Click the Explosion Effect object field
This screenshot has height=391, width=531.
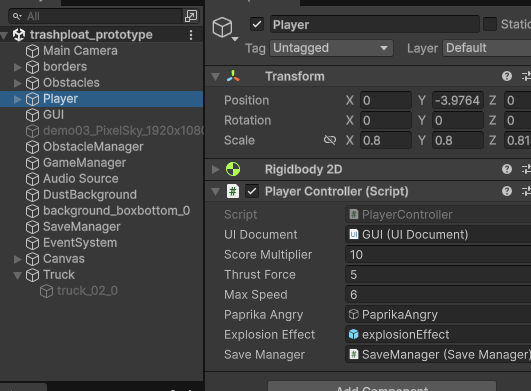tap(438, 334)
